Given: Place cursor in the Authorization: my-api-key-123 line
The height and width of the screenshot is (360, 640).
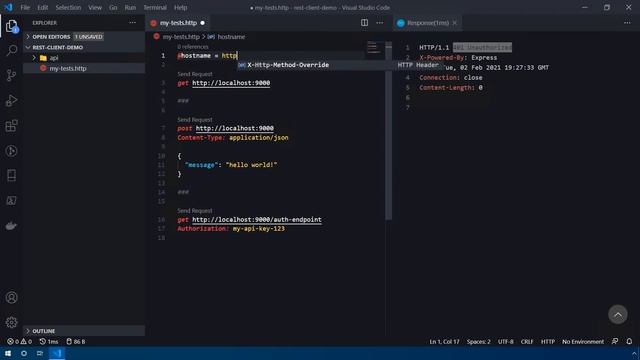Looking at the screenshot, I should point(231,229).
